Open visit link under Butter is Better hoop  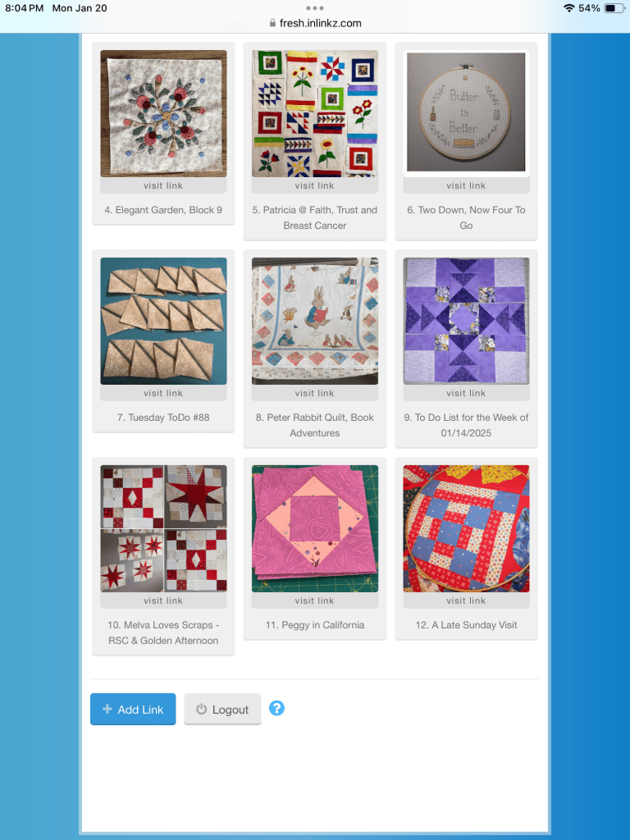coord(466,185)
